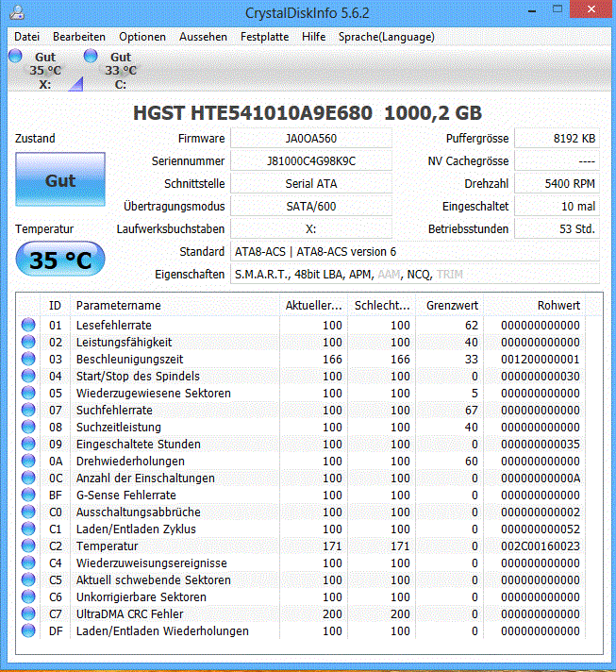The height and width of the screenshot is (672, 616).
Task: Select the UltraDMA CRC Fehler parameter name
Action: (130, 614)
